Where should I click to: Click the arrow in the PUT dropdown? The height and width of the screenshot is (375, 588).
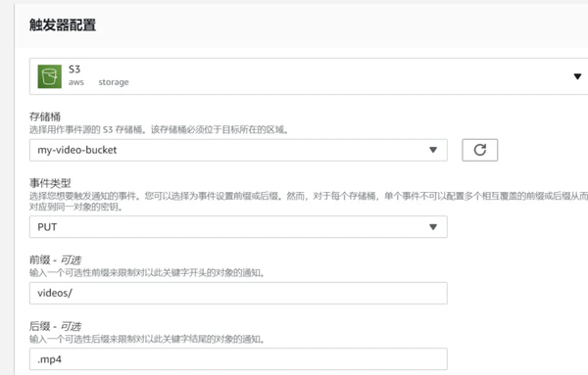coord(433,226)
